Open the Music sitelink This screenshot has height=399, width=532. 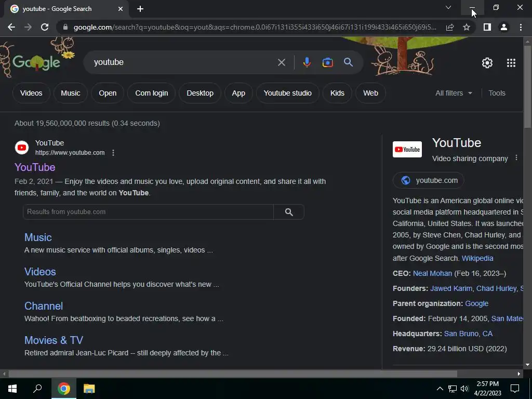(38, 237)
